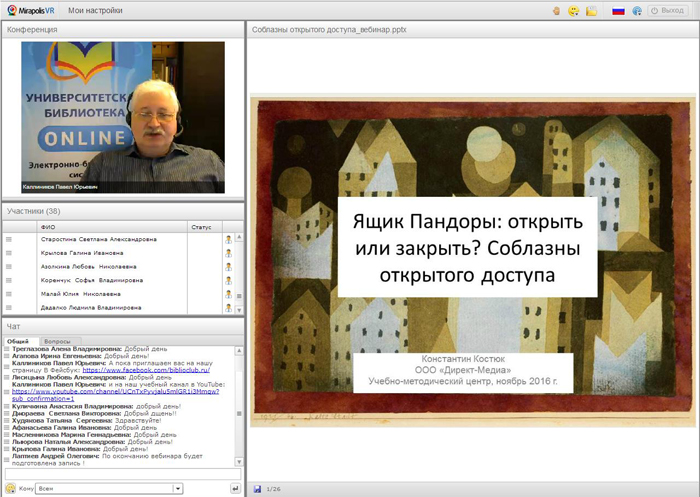This screenshot has height=497, width=700.
Task: Open message menu for Агапова Ирина Евгеньевна
Action: (7, 356)
